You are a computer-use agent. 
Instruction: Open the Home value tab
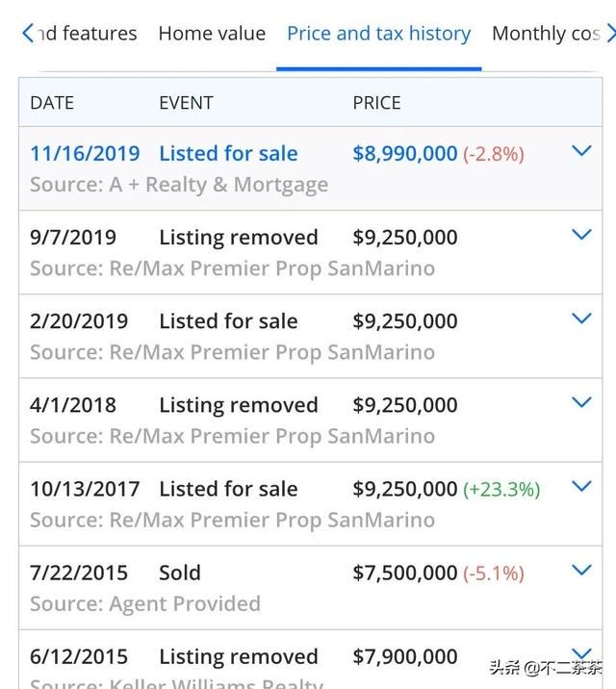(x=212, y=34)
